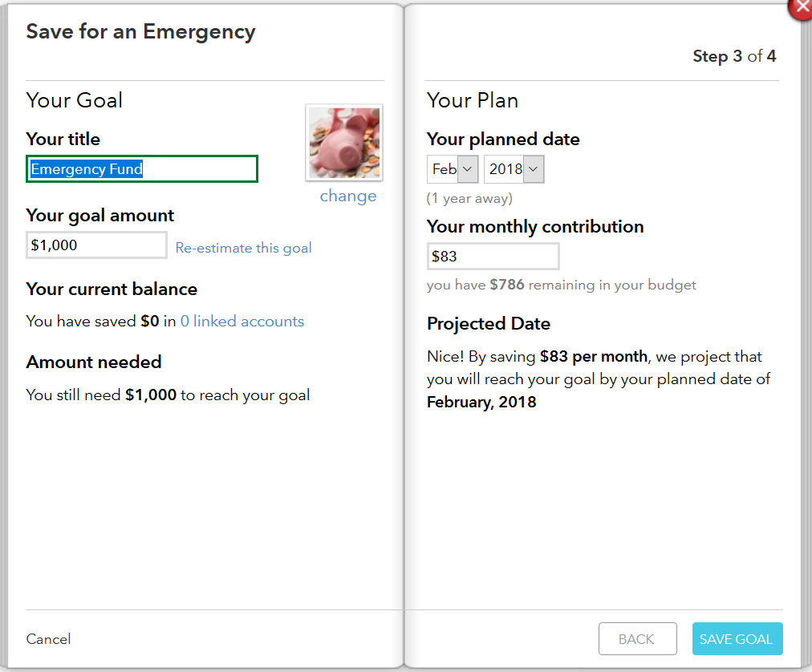Screen dimensions: 812x672
Task: Click the "Your monthly contribution" label
Action: point(535,227)
